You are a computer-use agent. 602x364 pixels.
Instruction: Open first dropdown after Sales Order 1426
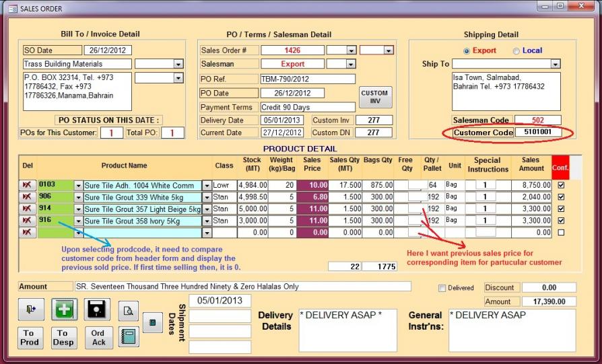tap(351, 50)
